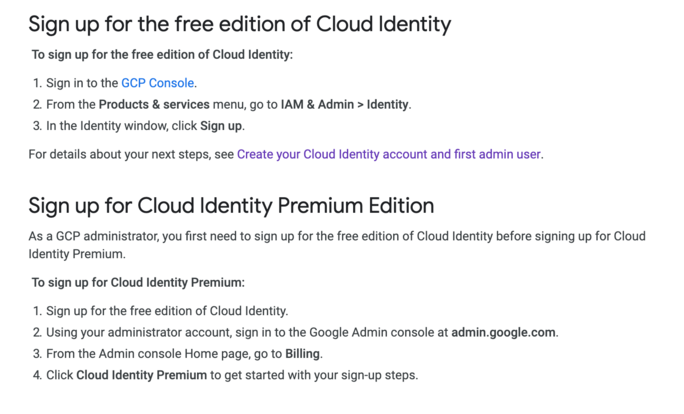Click the free edition of Cloud Identity heading
Screen dimensions: 684x414
tap(239, 24)
